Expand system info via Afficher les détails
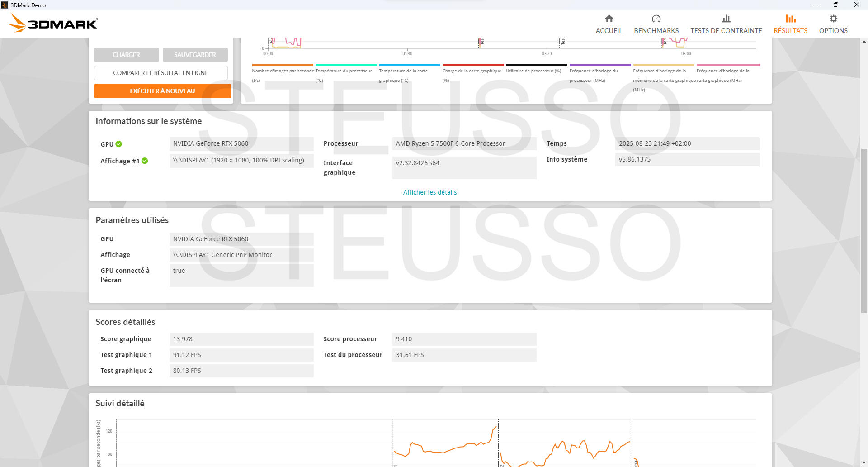 (430, 192)
